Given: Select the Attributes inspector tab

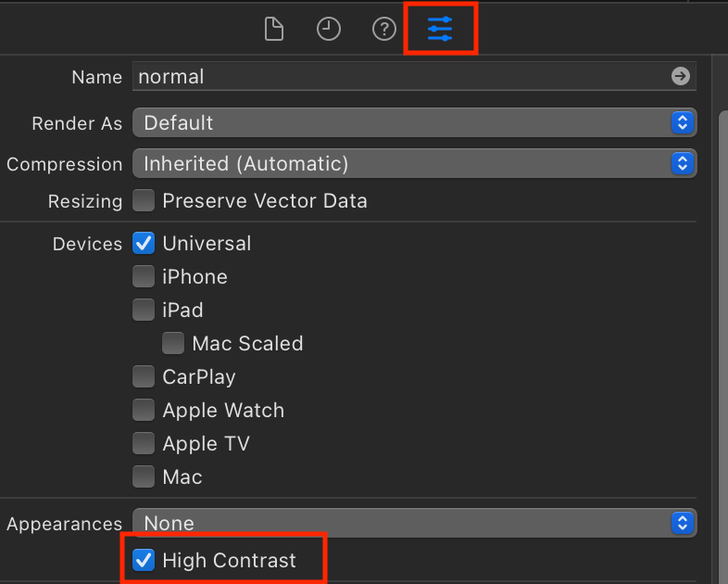Looking at the screenshot, I should click(x=440, y=30).
